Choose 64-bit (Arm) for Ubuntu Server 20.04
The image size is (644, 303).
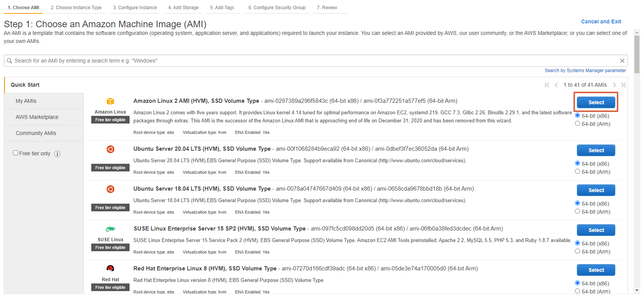click(x=577, y=171)
